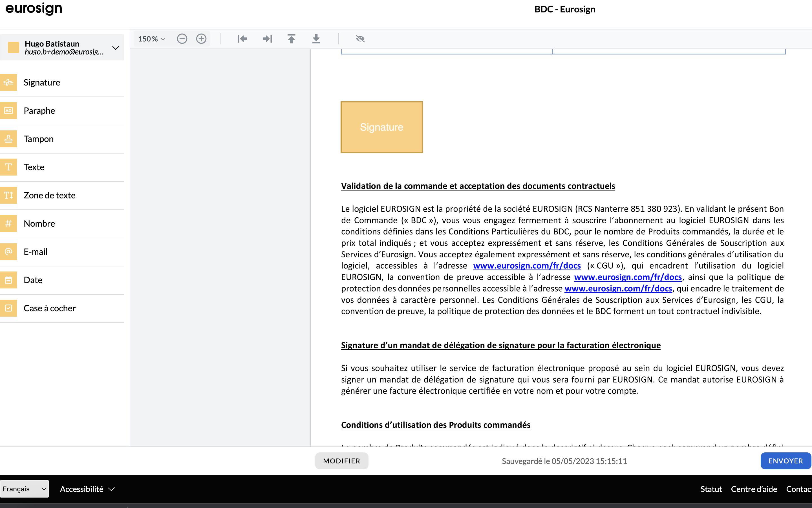Open the Français language dropdown
812x508 pixels.
pyautogui.click(x=24, y=489)
